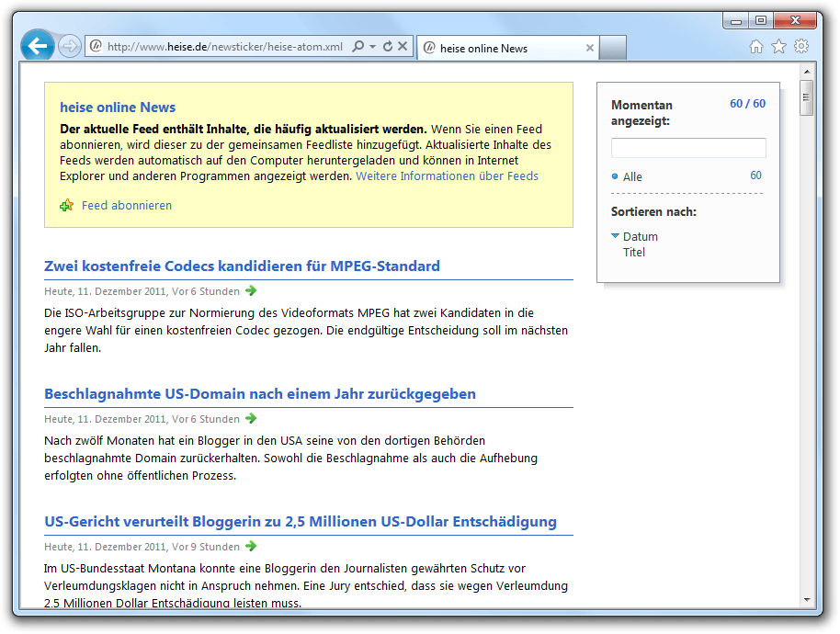840x634 pixels.
Task: Open a new tab with the blank tab button
Action: (x=613, y=48)
